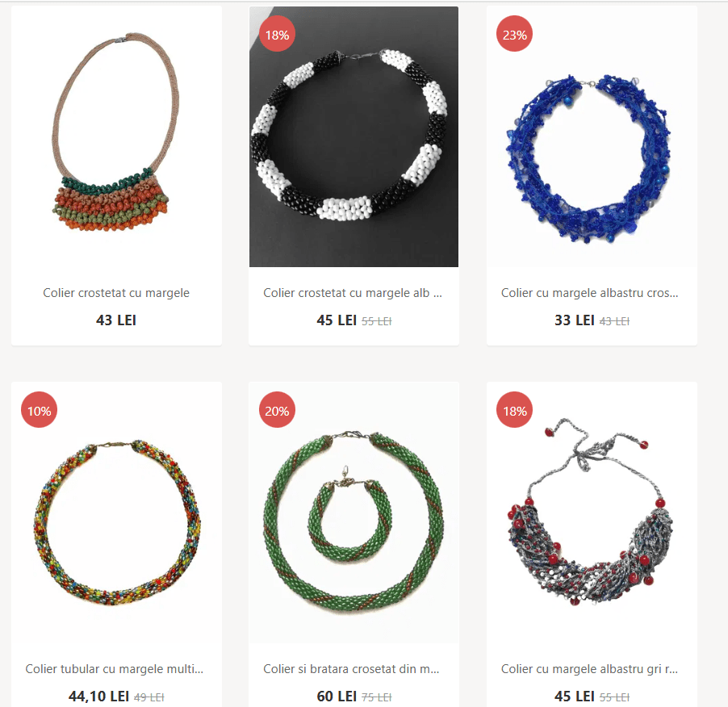Click the 43 LEI price label
The height and width of the screenshot is (707, 728).
pyautogui.click(x=116, y=320)
